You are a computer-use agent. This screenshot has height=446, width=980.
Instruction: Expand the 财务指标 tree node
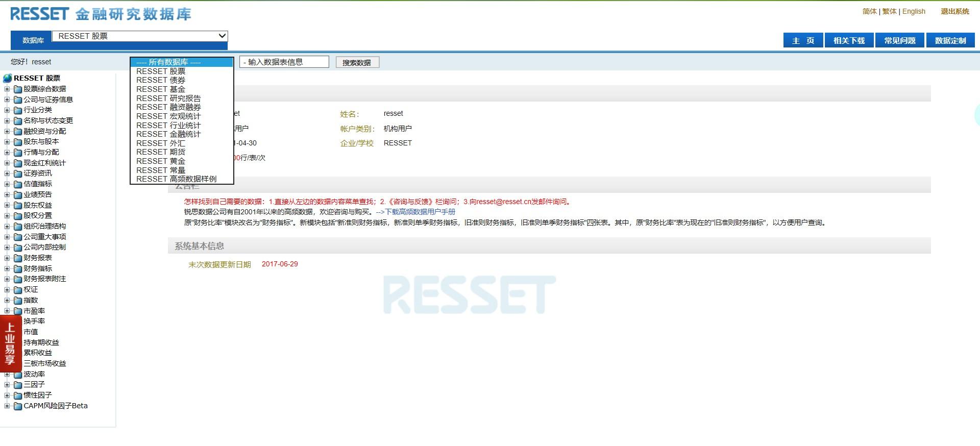tap(7, 268)
